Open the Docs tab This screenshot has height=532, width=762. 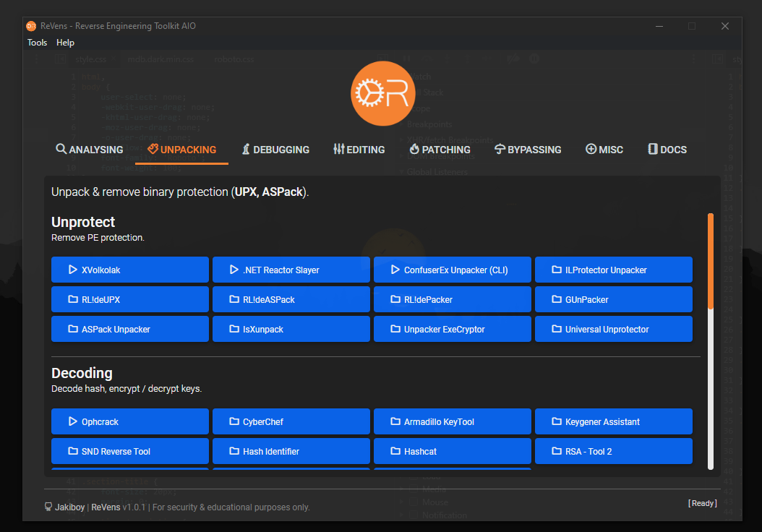[x=667, y=150]
